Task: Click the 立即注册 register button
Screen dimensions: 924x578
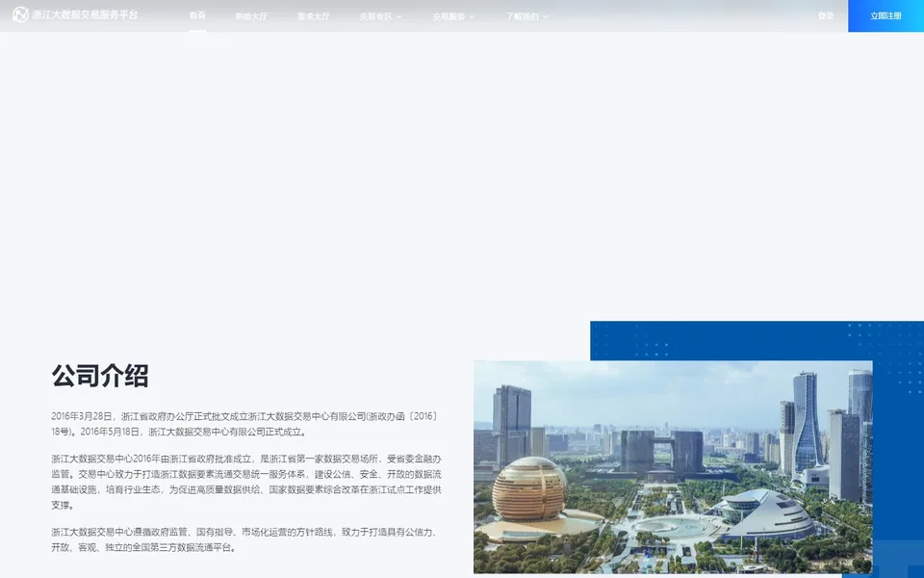Action: tap(885, 16)
